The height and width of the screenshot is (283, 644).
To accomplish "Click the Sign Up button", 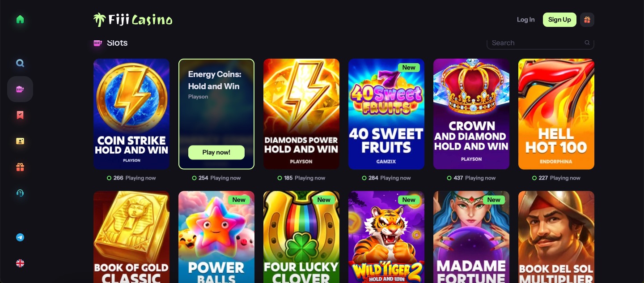I will (559, 20).
